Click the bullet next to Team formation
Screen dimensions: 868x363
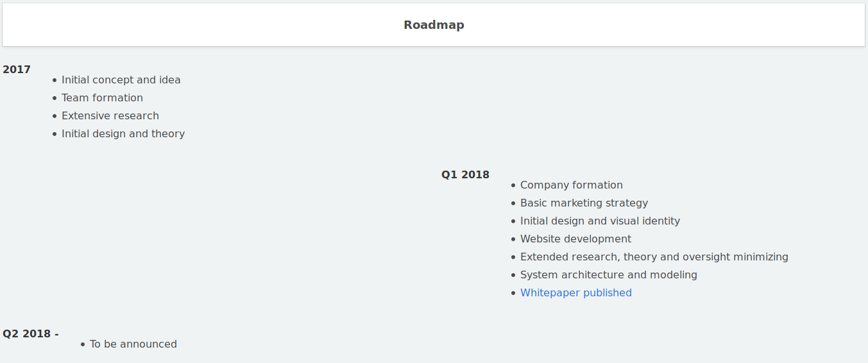click(55, 98)
